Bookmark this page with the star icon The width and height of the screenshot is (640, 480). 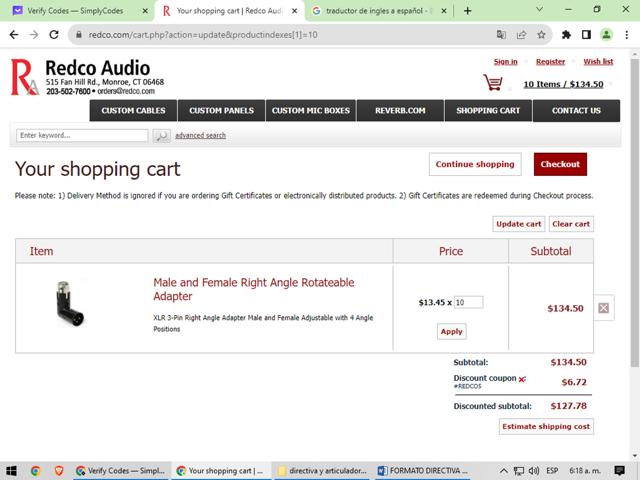pos(541,35)
